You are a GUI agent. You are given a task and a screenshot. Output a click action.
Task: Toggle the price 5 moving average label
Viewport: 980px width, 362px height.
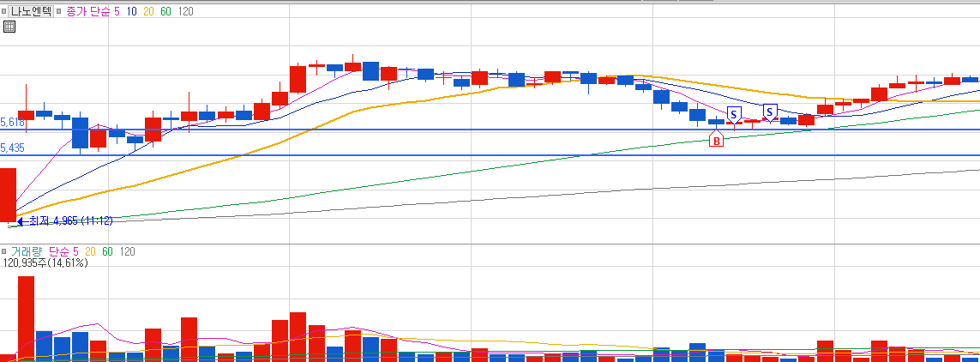point(117,11)
